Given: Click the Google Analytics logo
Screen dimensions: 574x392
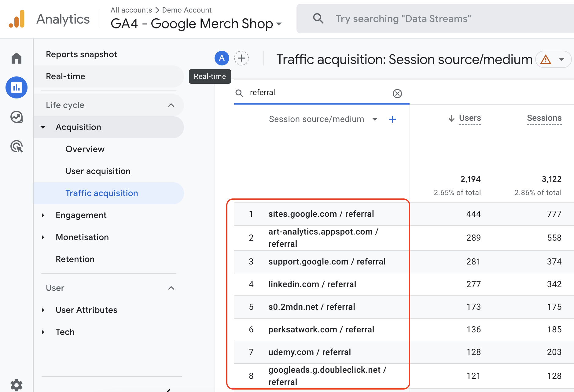Looking at the screenshot, I should (x=17, y=19).
